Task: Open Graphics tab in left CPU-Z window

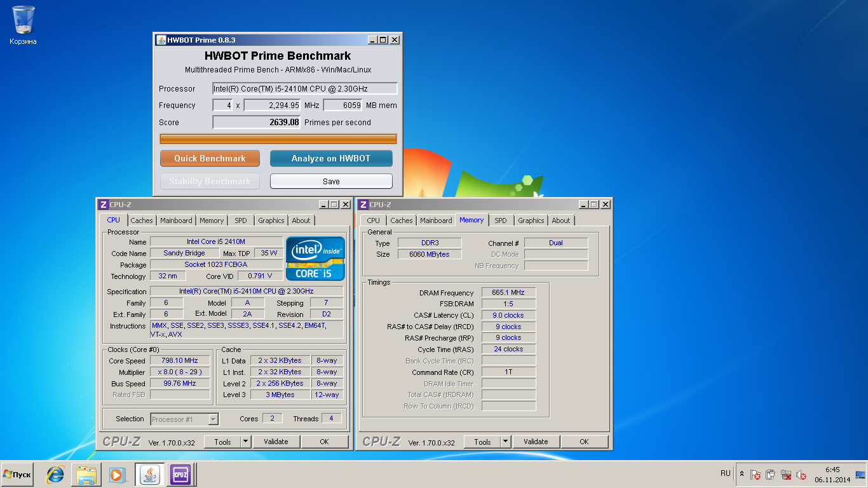Action: coord(271,220)
